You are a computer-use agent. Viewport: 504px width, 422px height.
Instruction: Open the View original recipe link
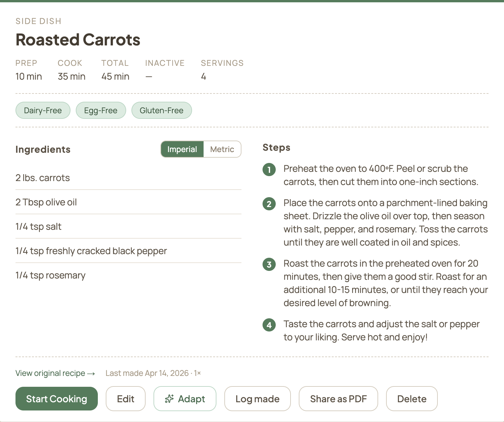tap(55, 373)
